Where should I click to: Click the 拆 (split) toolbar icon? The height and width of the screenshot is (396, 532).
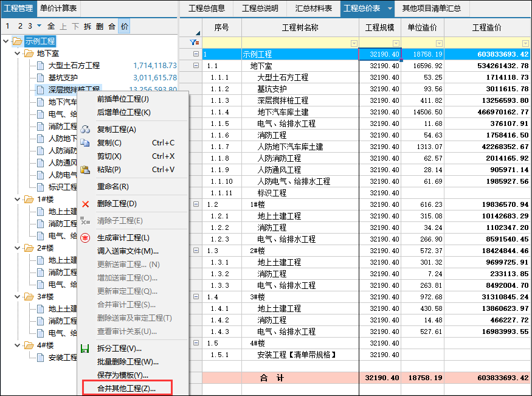(88, 26)
